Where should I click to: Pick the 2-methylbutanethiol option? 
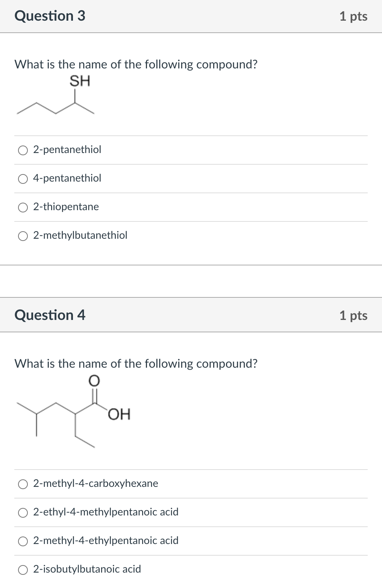[x=23, y=236]
